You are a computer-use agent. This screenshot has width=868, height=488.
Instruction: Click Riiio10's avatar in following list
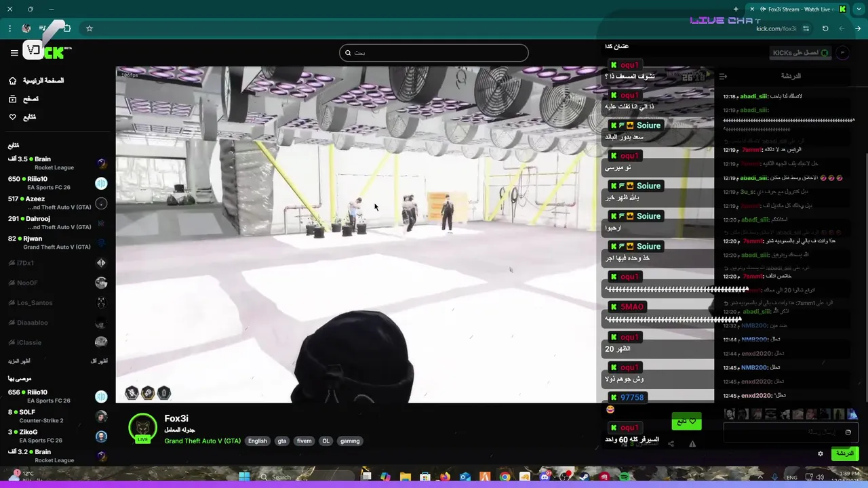[101, 183]
